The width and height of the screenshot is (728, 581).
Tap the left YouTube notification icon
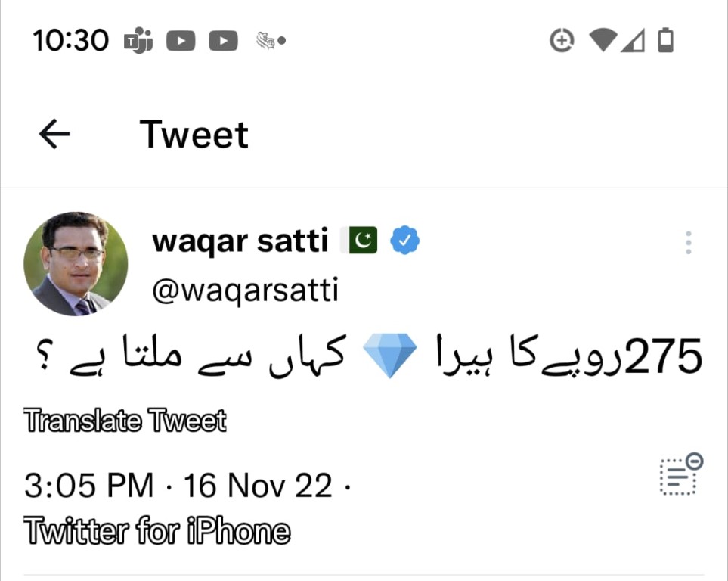pyautogui.click(x=180, y=41)
